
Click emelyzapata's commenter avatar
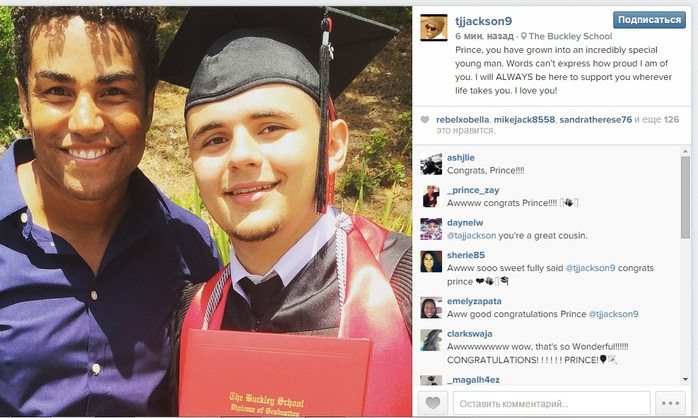click(x=431, y=308)
